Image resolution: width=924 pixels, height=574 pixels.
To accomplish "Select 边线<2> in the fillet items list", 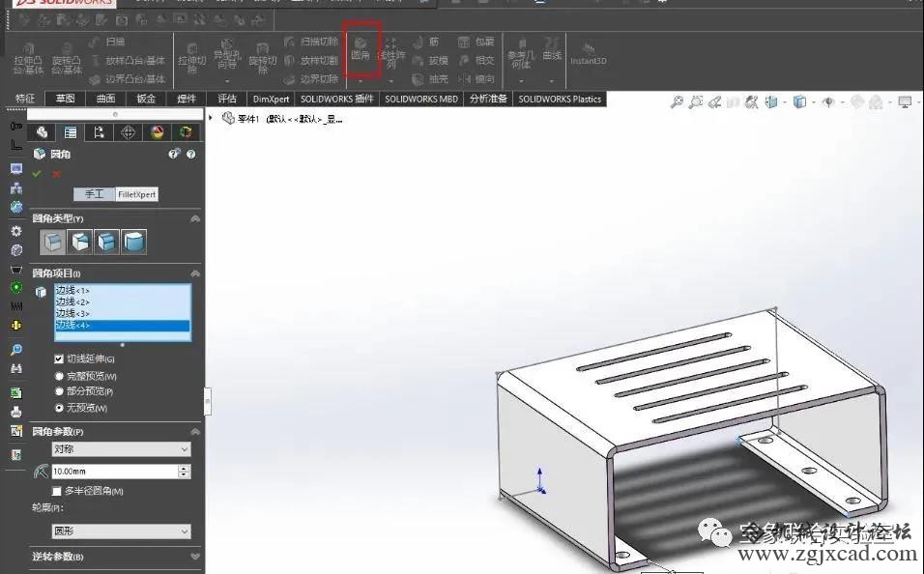I will click(123, 301).
